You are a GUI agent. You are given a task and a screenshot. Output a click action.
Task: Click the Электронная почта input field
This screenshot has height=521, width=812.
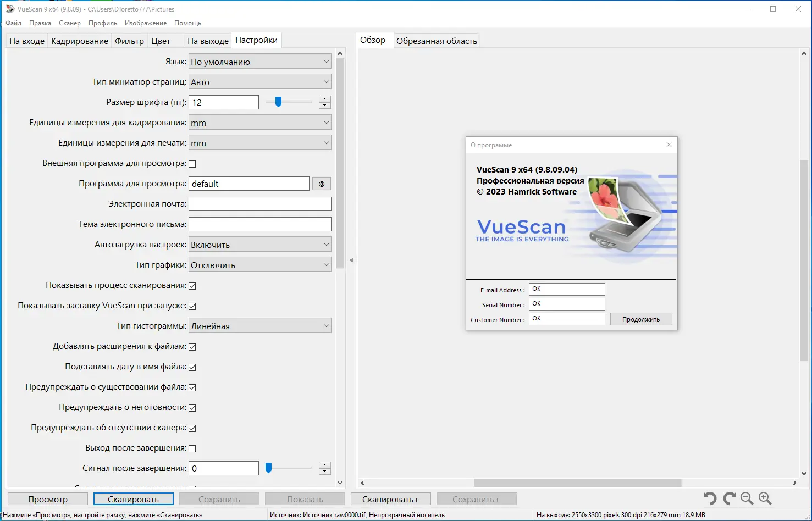tap(260, 204)
